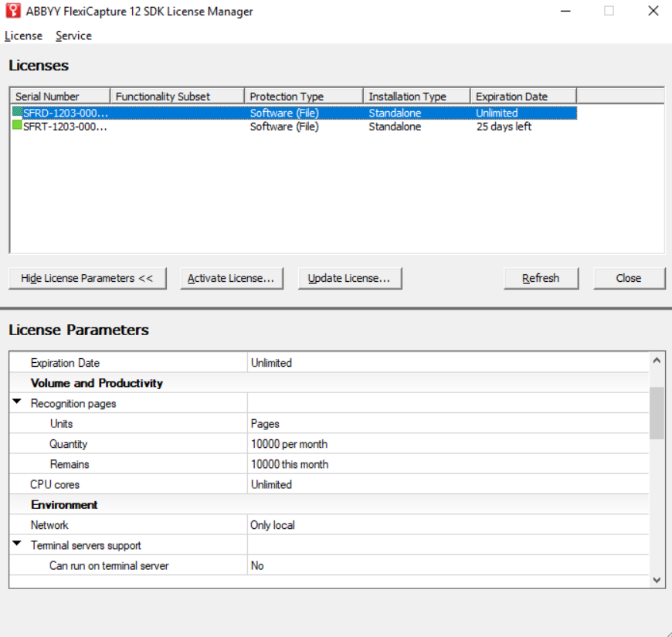The image size is (672, 637).
Task: Open the License menu
Action: click(24, 36)
